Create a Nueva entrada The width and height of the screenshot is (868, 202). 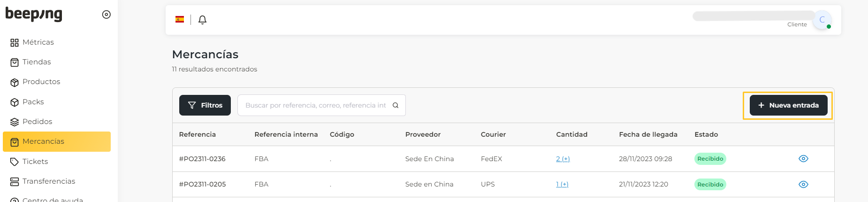[x=788, y=105]
